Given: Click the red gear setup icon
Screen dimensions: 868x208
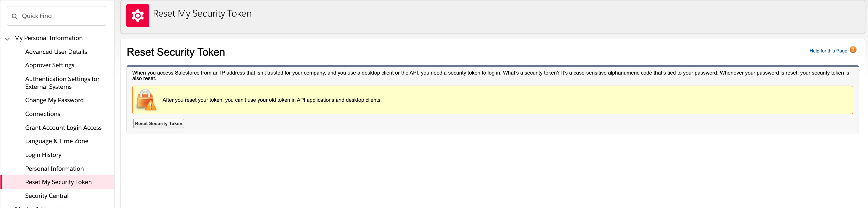Looking at the screenshot, I should [138, 16].
